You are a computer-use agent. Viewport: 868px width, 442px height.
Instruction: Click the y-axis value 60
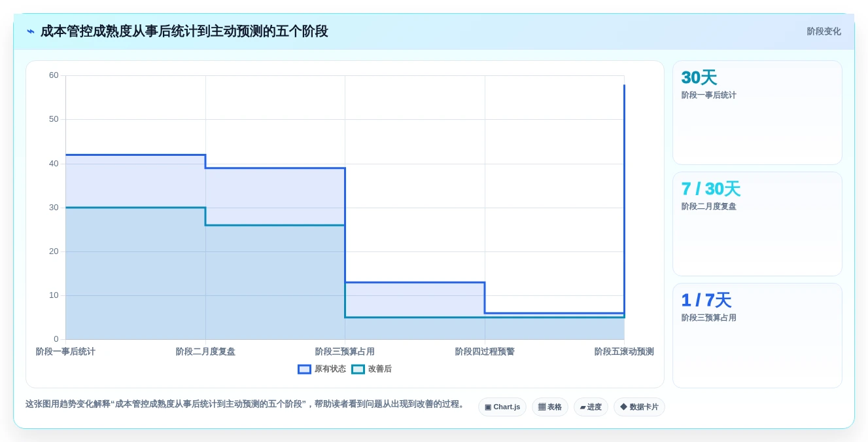tap(54, 75)
